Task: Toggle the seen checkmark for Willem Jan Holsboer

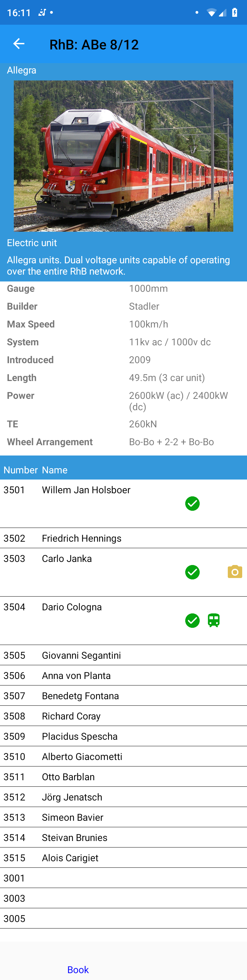Action: point(192,503)
